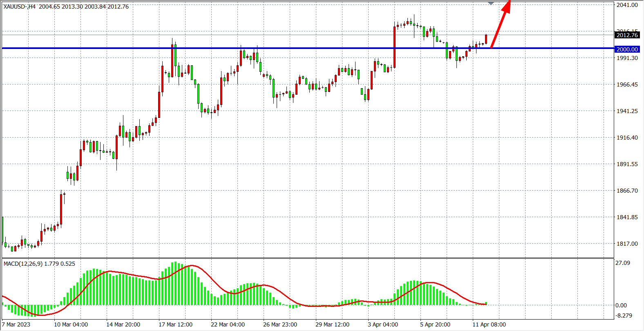Click the blue 2000.00 price level label
The height and width of the screenshot is (331, 644).
click(627, 49)
